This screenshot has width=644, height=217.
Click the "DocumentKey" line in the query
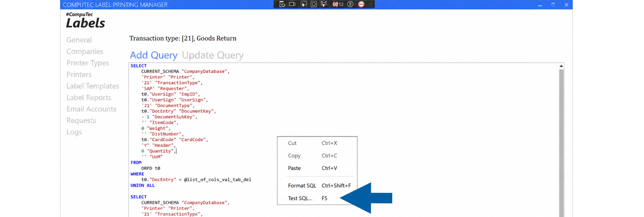pyautogui.click(x=178, y=111)
